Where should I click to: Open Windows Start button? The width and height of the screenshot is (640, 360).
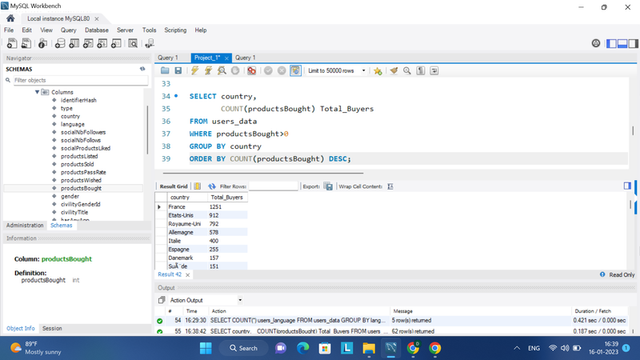click(x=206, y=348)
